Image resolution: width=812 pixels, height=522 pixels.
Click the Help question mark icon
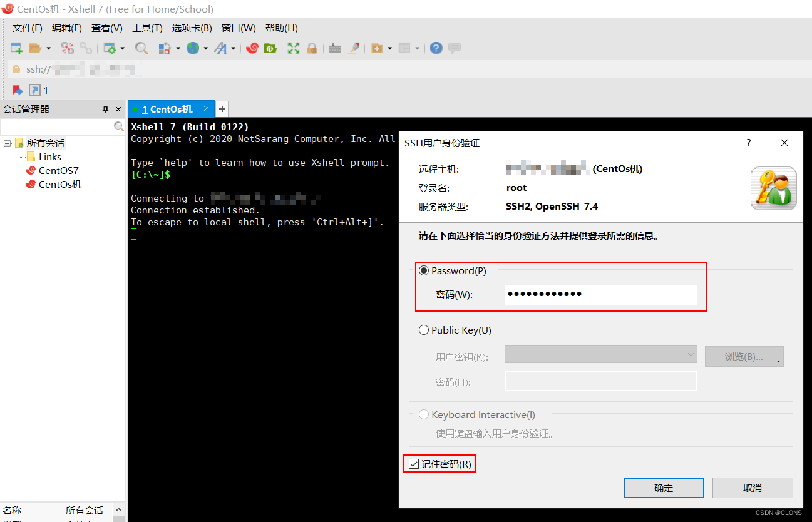pos(436,48)
